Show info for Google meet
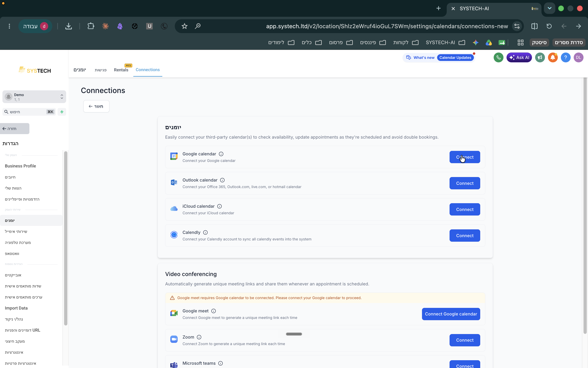The image size is (588, 368). 214,311
